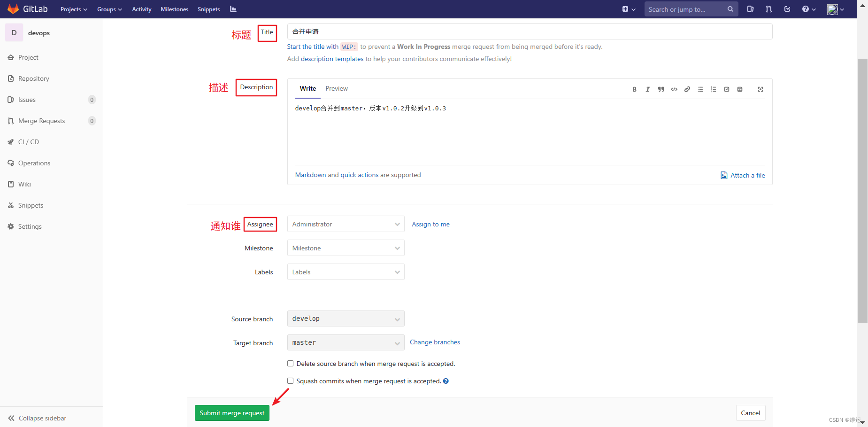Viewport: 868px width, 427px height.
Task: Add a bullet list icon
Action: (700, 89)
